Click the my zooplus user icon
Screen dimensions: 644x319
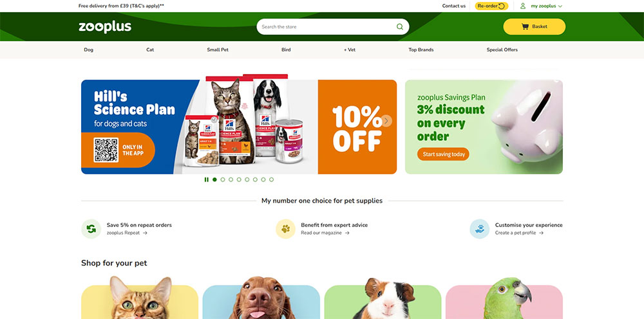523,6
